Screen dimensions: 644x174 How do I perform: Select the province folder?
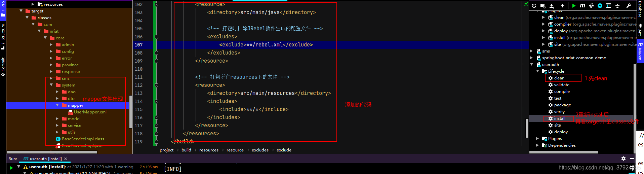[x=70, y=65]
